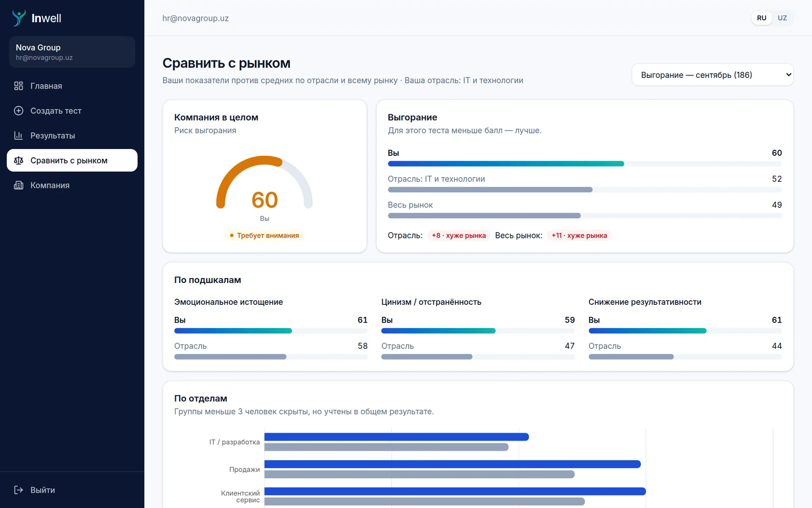Click the Nova Group account card

tap(72, 52)
